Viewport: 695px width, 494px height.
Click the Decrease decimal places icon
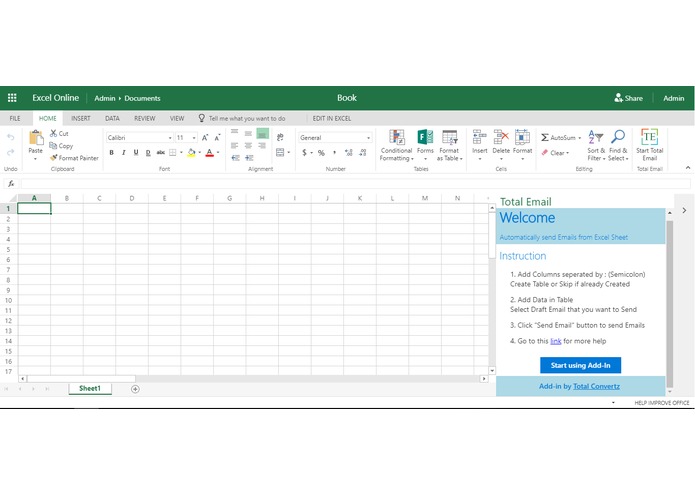363,152
